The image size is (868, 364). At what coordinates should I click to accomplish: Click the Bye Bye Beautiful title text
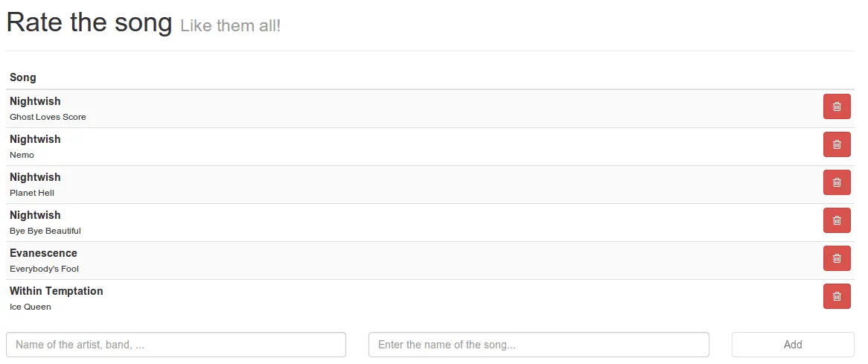[x=45, y=231]
